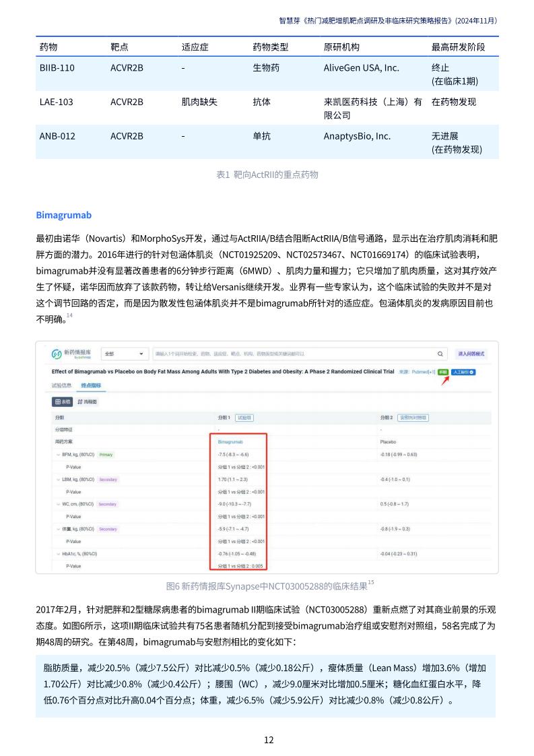This screenshot has width=534, height=756.
Task: Click the placebo control tag next to 分组2
Action: (413, 418)
